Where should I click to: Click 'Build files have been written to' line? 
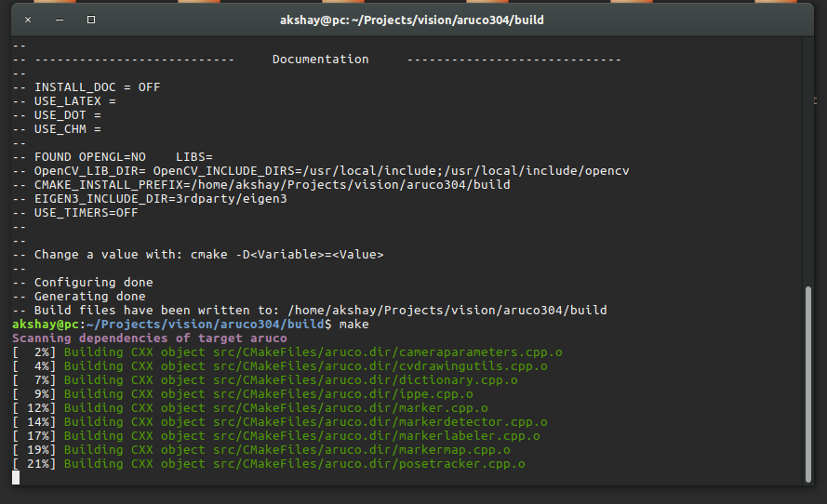click(x=310, y=310)
